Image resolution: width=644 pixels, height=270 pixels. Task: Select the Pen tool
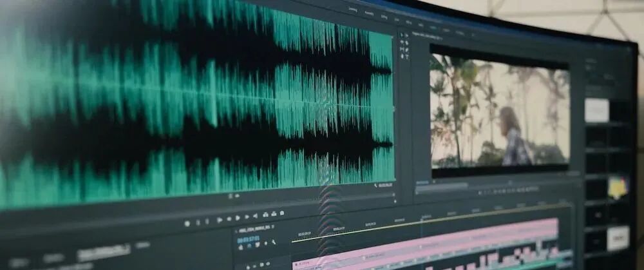click(x=406, y=50)
